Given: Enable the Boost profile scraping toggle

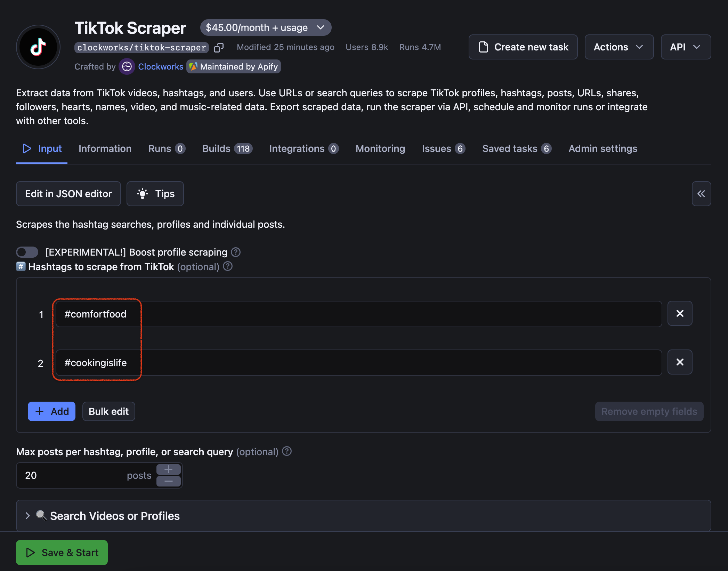Looking at the screenshot, I should (x=27, y=252).
